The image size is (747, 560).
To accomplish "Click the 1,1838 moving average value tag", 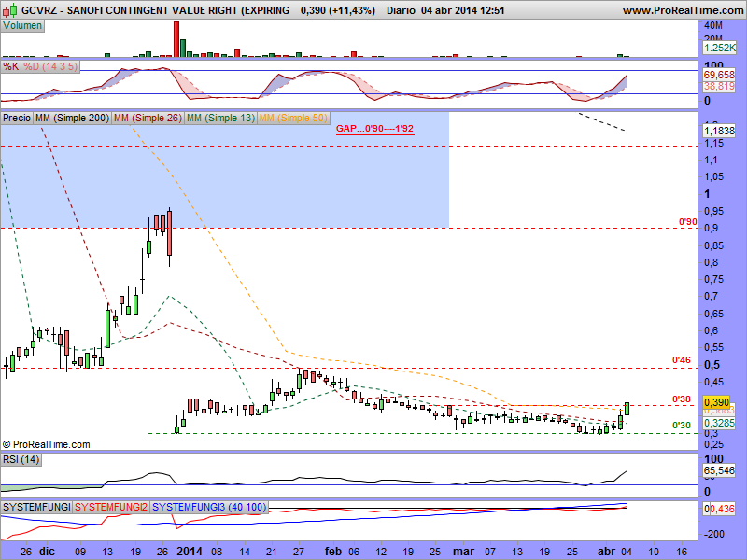I will tap(719, 131).
